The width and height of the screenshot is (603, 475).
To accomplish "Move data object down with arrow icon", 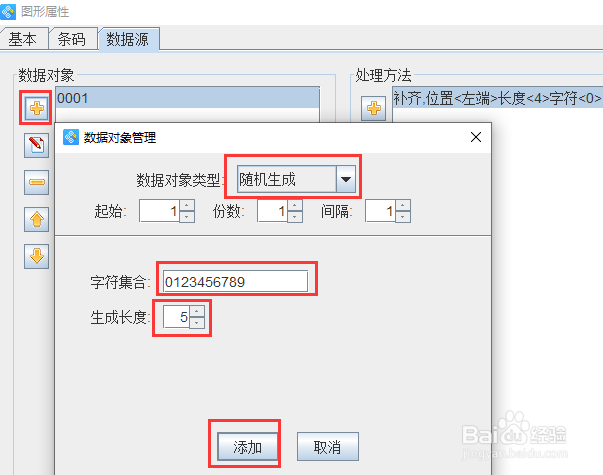I will 37,256.
